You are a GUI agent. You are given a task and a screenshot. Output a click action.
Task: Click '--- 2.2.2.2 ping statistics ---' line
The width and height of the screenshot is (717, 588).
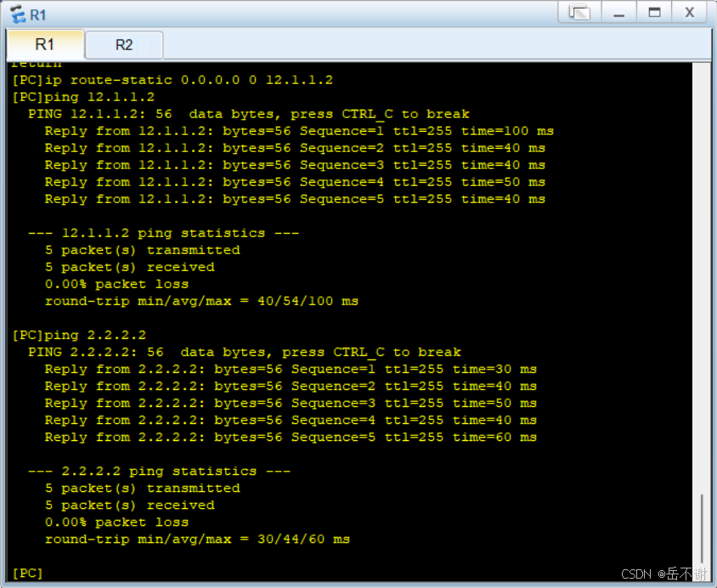coord(159,472)
